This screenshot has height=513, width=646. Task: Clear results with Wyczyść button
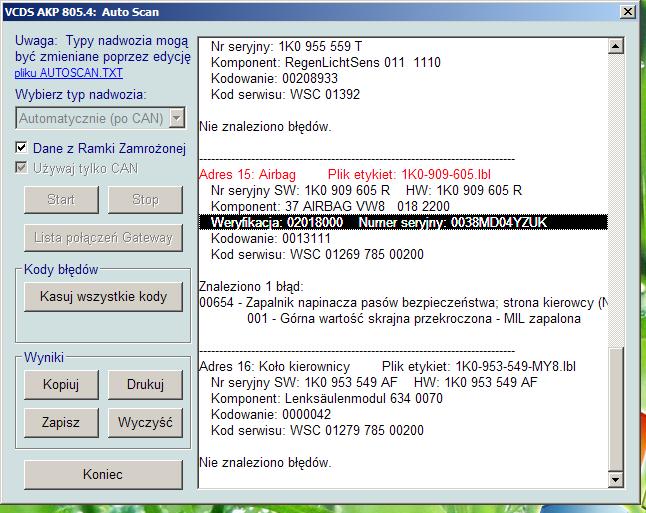[145, 423]
